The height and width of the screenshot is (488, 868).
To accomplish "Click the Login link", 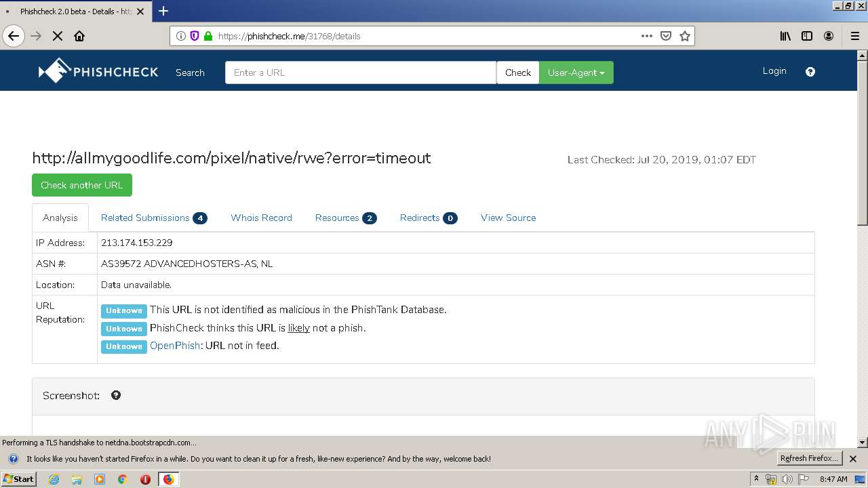I will coord(774,70).
